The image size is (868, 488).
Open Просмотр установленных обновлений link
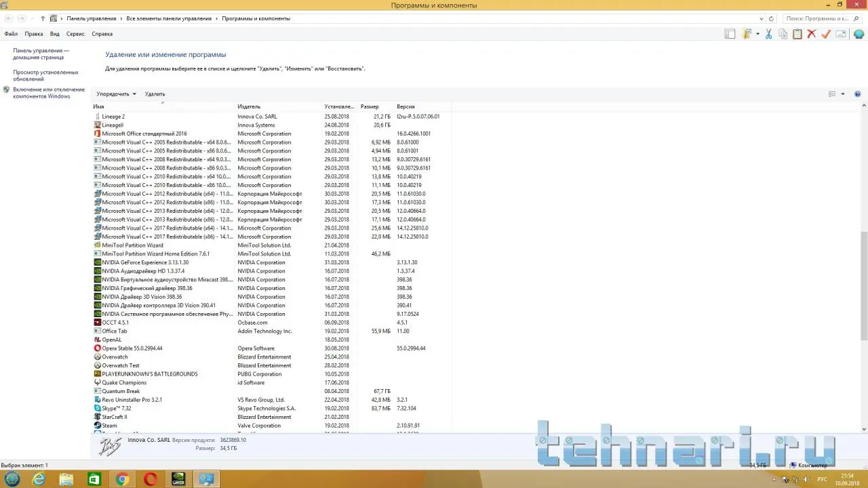coord(46,75)
